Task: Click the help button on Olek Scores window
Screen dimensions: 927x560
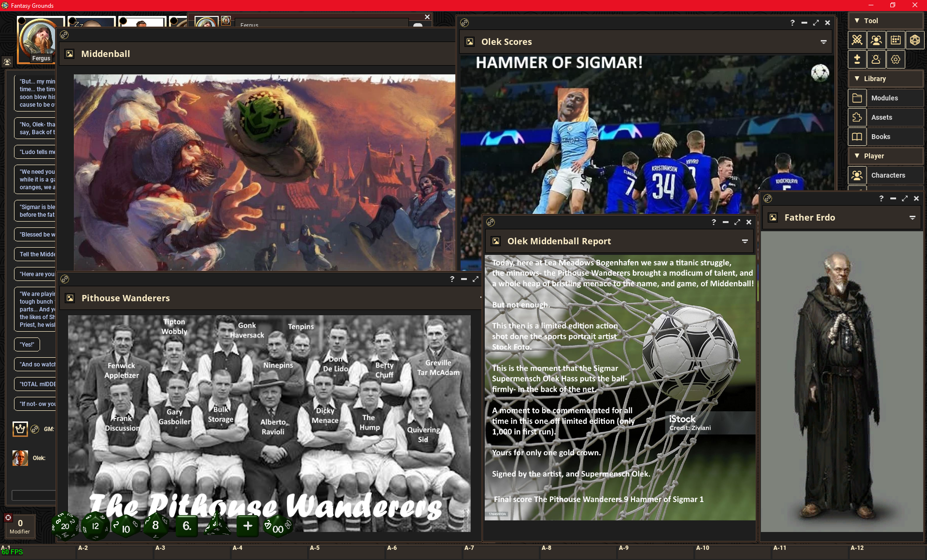Action: point(792,23)
